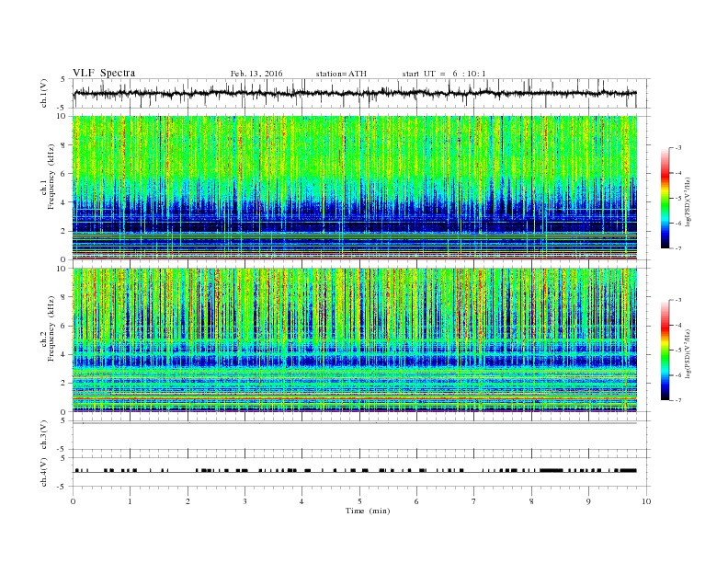Click time axis tick label "6"
Screen dimensions: 728x563
[x=417, y=501]
